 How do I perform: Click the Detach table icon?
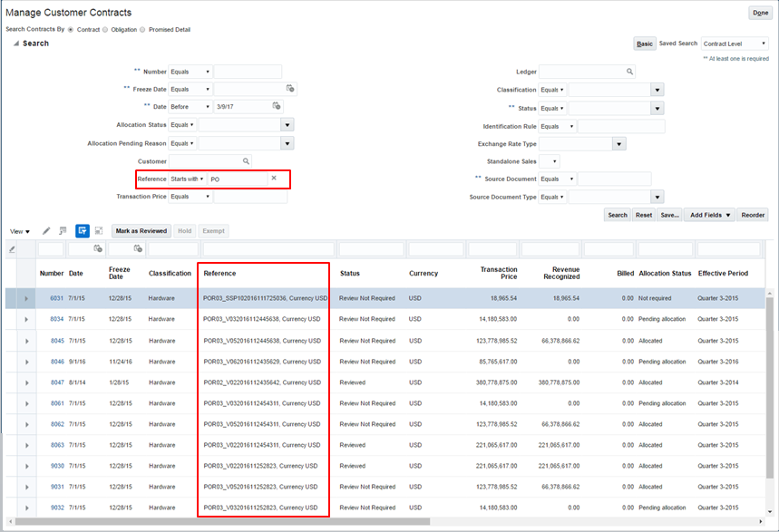[98, 231]
